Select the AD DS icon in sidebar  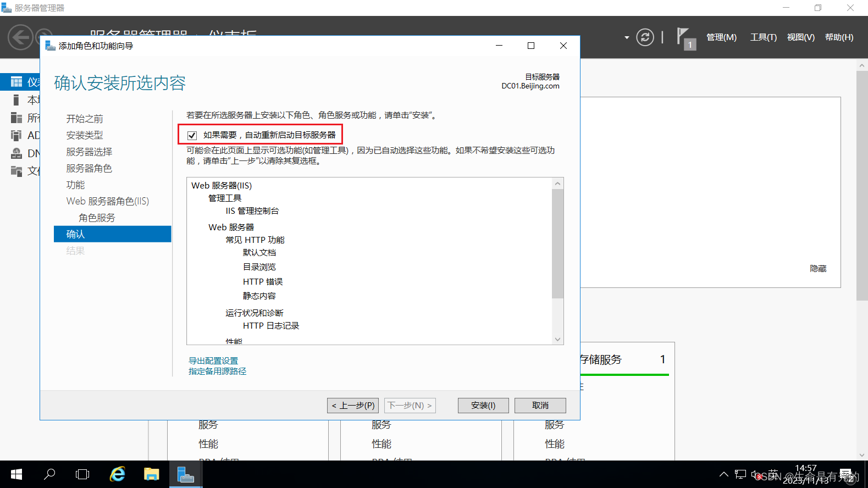coord(16,135)
